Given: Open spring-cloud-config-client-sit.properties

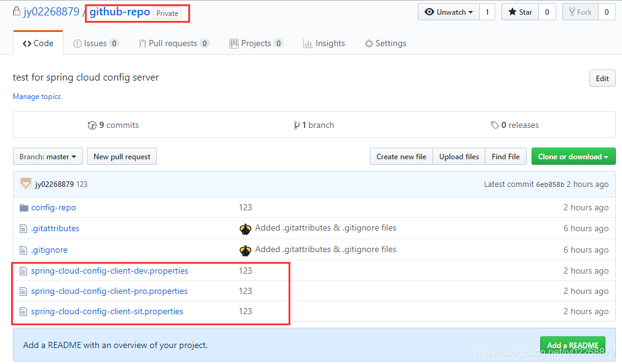Looking at the screenshot, I should coord(107,311).
